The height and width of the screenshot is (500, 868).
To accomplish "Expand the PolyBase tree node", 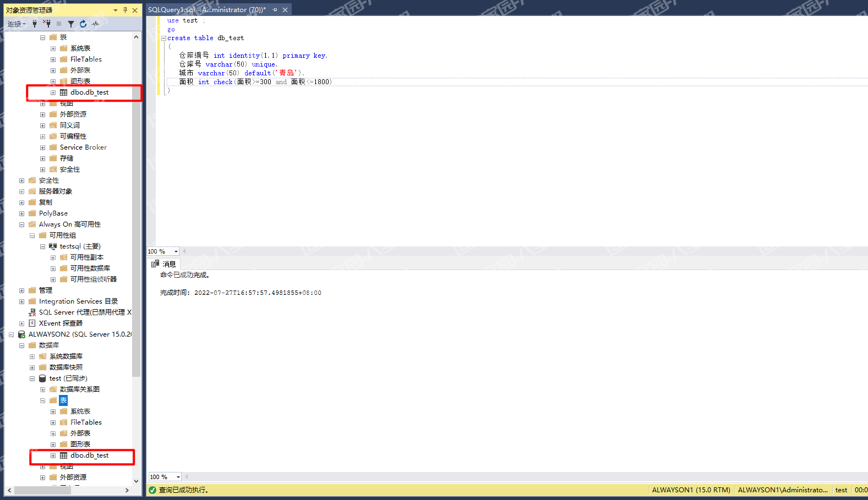I will tap(21, 213).
